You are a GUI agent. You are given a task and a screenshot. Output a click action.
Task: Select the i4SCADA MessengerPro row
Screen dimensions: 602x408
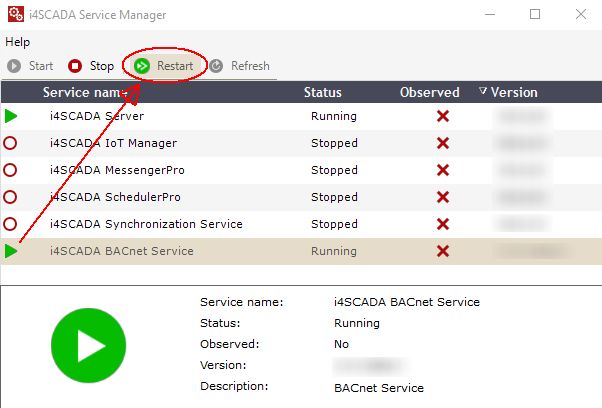pos(301,170)
